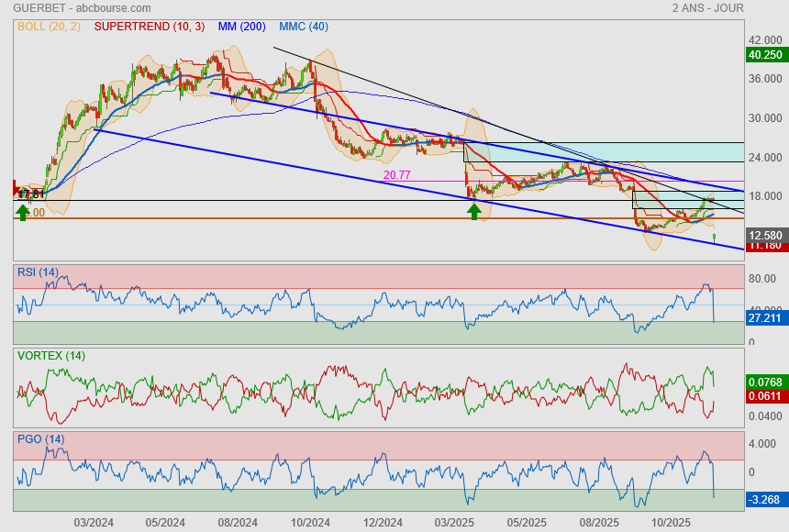
Task: Click the green 0.0768 Vortex value tag
Action: click(x=764, y=382)
